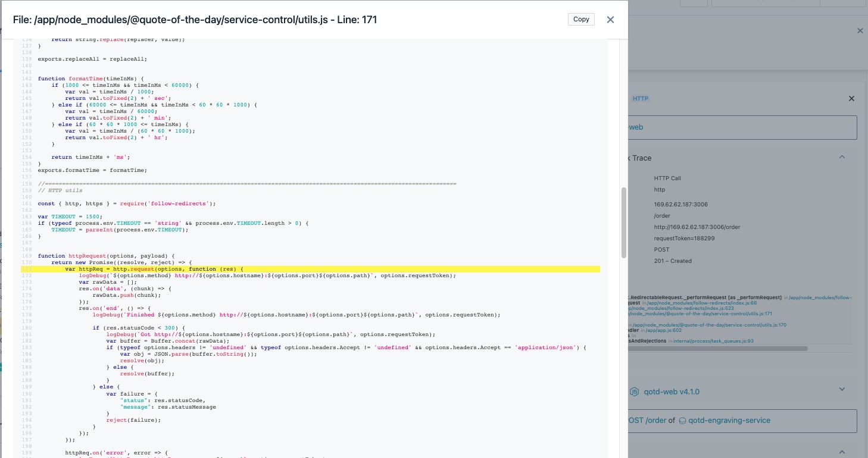Click the 'var obj = JSON.parse' line
868x458 pixels.
pyautogui.click(x=189, y=354)
